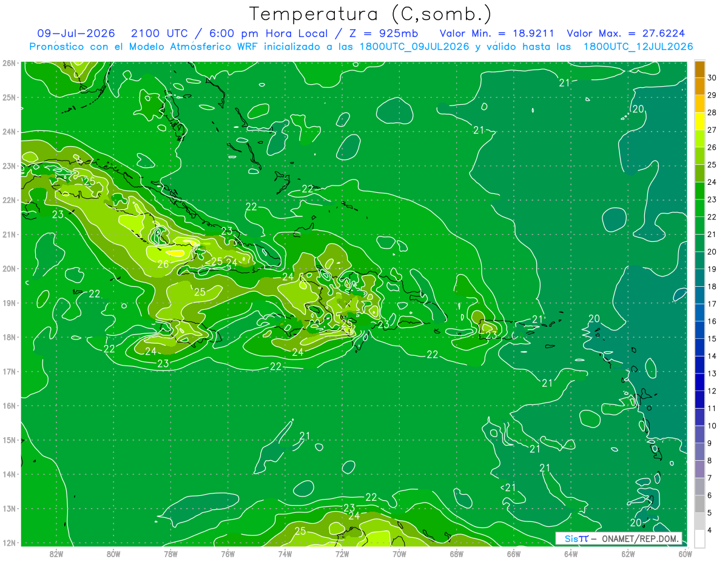The height and width of the screenshot is (562, 728).
Task: Click "Pronóstico con el Modelo Atmósferico WRF" text
Action: 145,47
